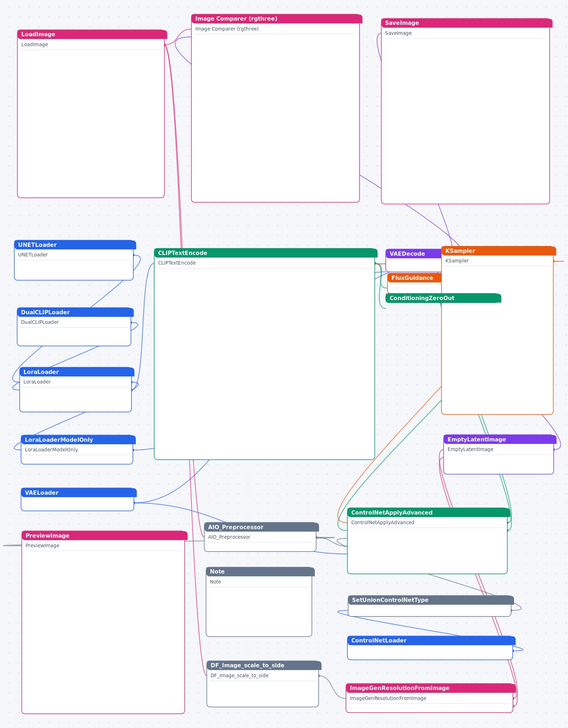Click the 'ImageGenResolutionFromImage' body label text
568x728 pixels.
388,699
